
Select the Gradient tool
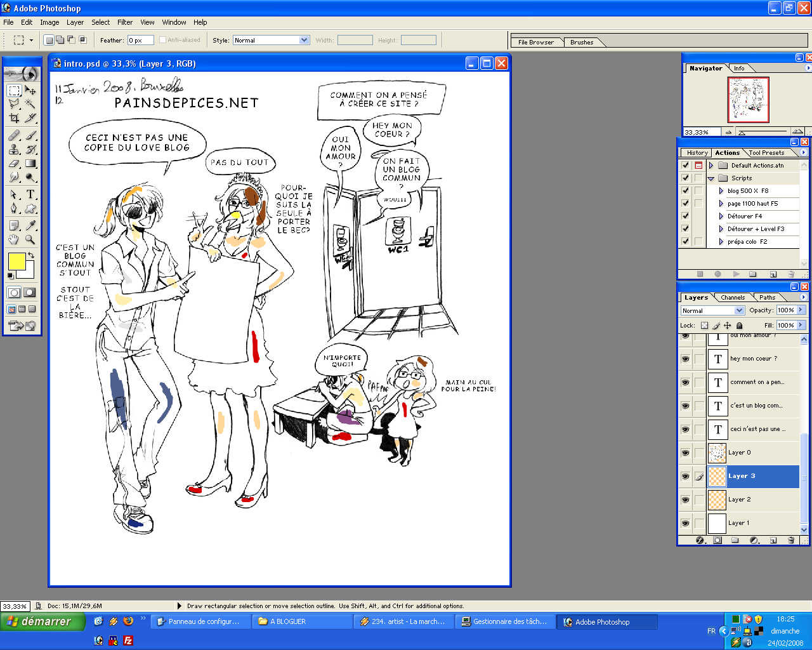(x=30, y=164)
